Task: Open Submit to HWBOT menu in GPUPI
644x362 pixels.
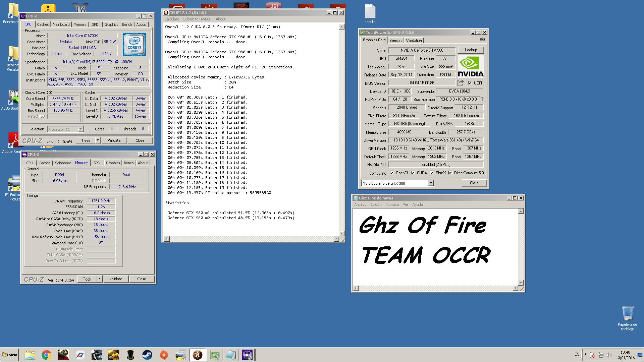Action: pyautogui.click(x=198, y=19)
